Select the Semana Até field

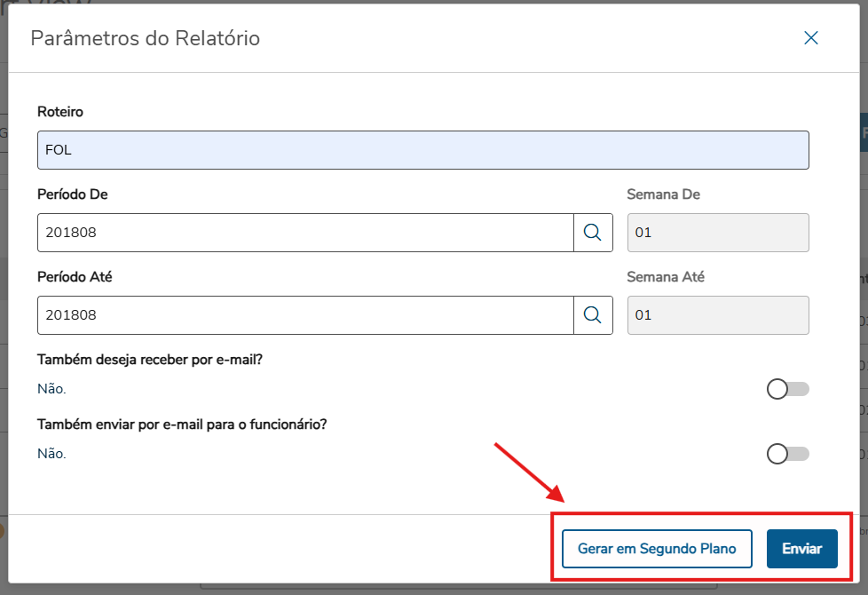(x=717, y=315)
